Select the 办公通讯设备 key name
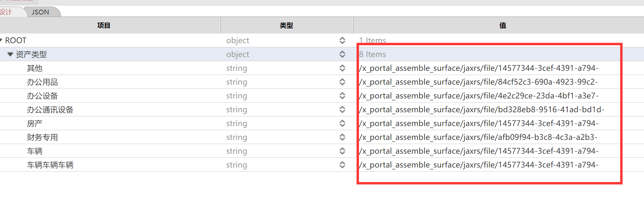This screenshot has height=210, width=644. [50, 110]
